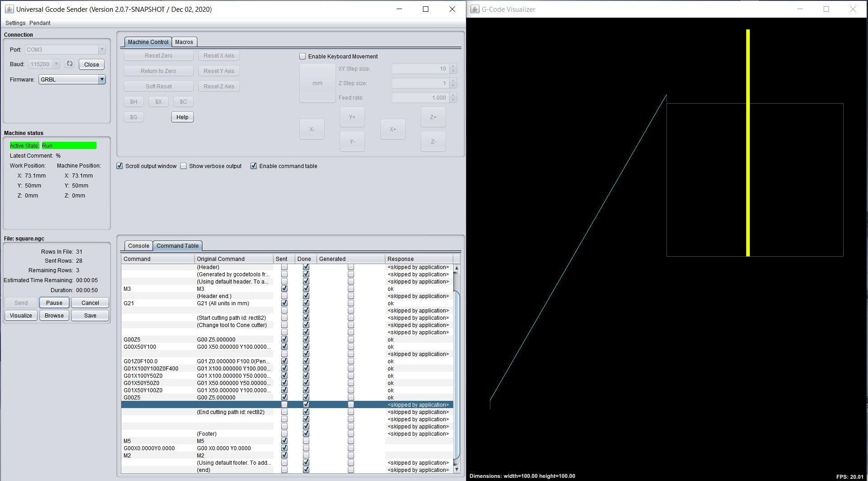Select "(Change tool to Cone cutter)" cell

coord(234,325)
